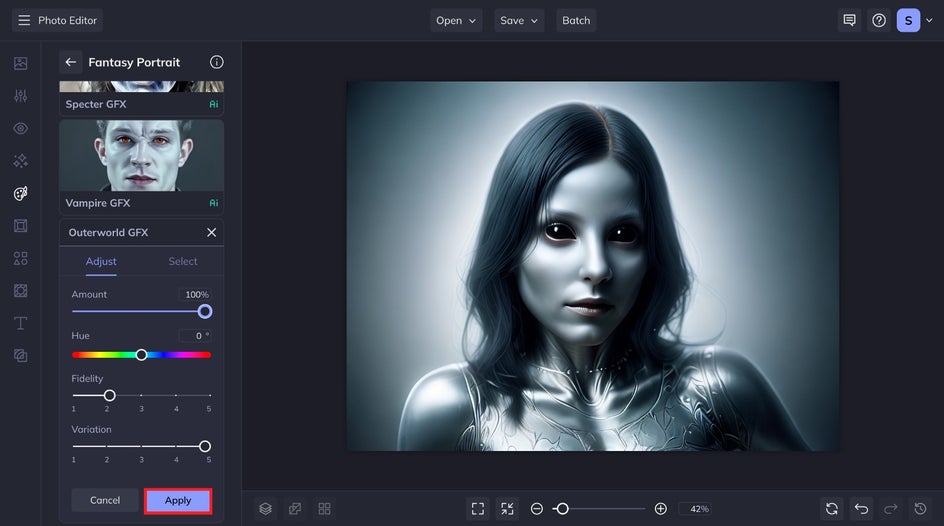Viewport: 944px width, 526px height.
Task: Select the Vampire GFX thumbnail
Action: pyautogui.click(x=141, y=156)
